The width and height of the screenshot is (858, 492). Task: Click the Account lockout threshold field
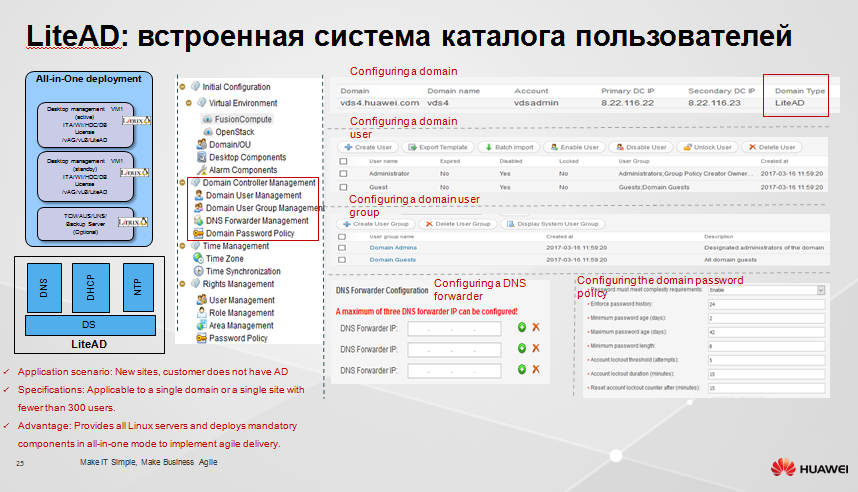click(x=766, y=360)
